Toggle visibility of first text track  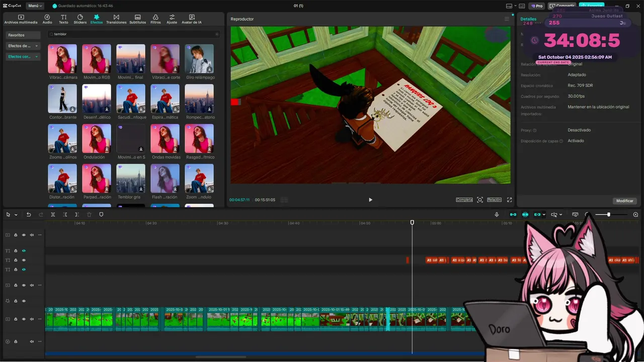[24, 250]
